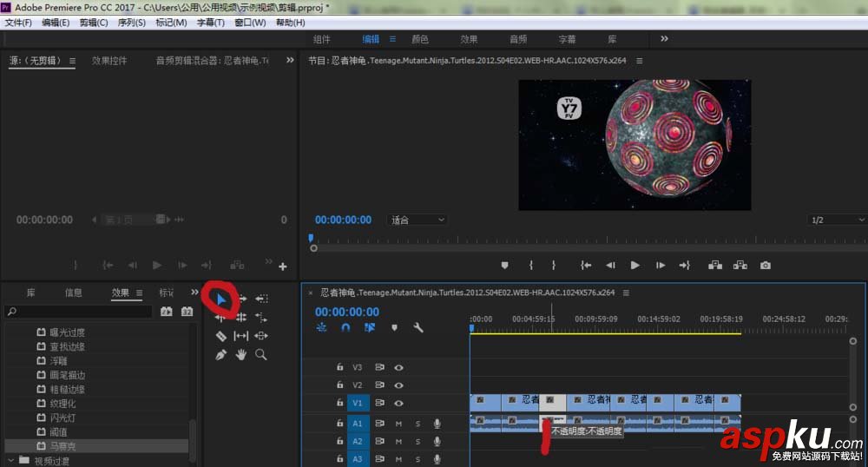Image resolution: width=868 pixels, height=467 pixels.
Task: Open the 序列(S) menu
Action: coord(131,23)
